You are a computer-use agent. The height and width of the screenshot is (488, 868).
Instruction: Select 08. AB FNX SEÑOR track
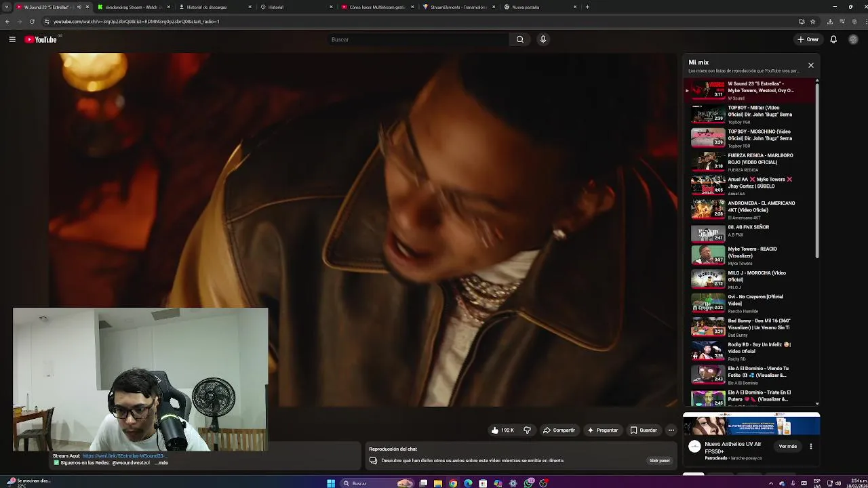point(749,233)
